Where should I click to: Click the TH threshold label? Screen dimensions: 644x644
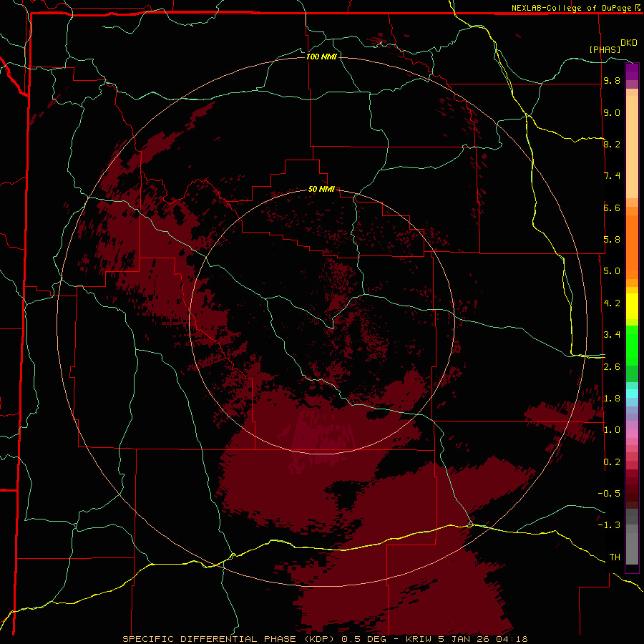coord(615,557)
